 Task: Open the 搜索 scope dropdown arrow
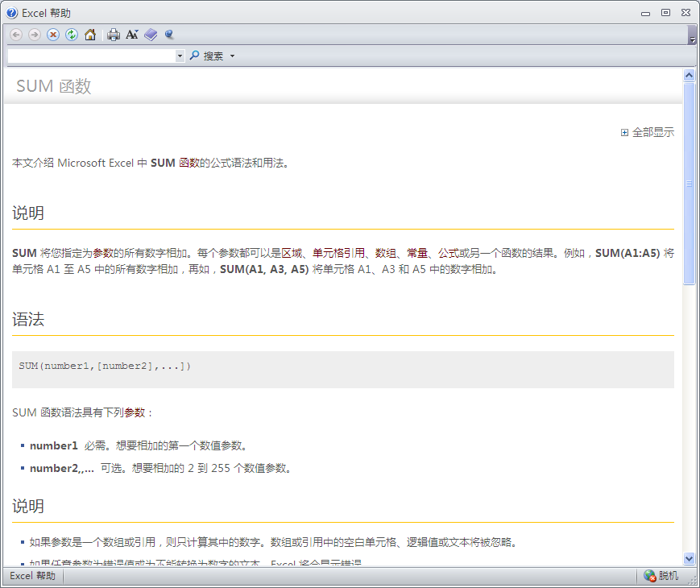[x=232, y=56]
